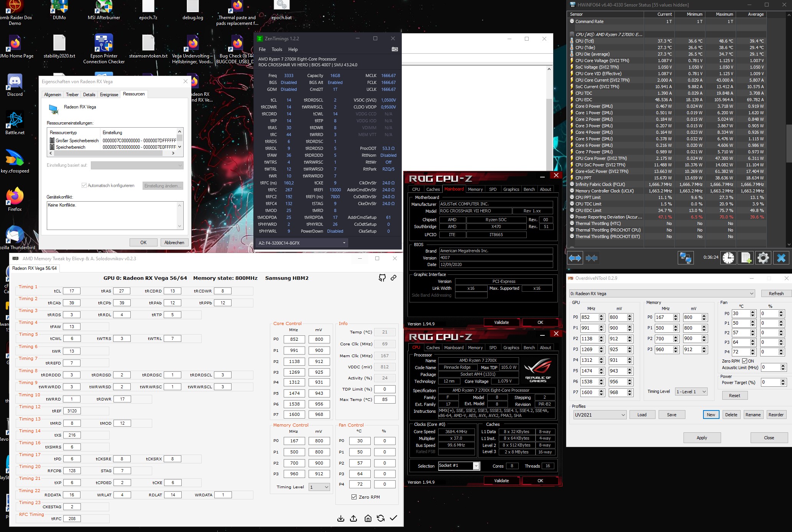
Task: Click Validate in the upper CPU-Z window
Action: (501, 322)
